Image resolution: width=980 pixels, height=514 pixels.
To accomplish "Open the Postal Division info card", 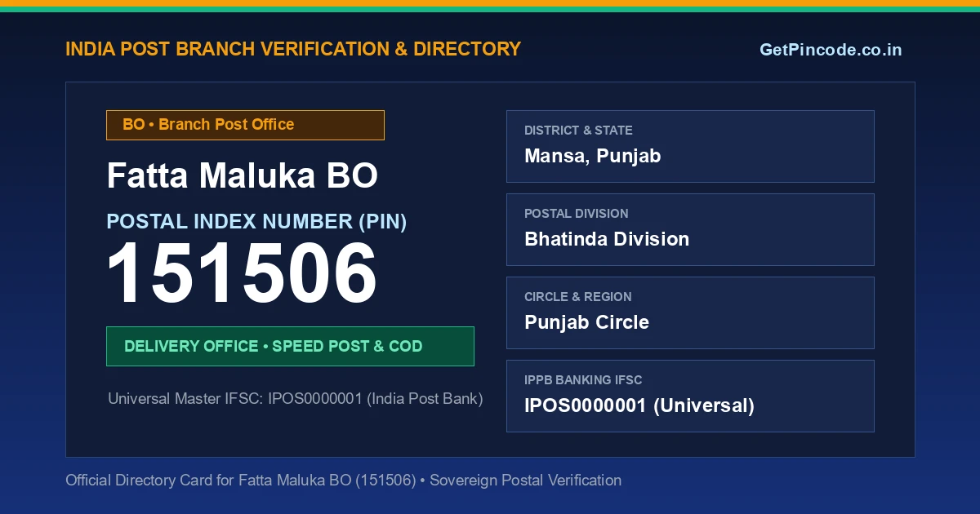I will click(x=690, y=229).
